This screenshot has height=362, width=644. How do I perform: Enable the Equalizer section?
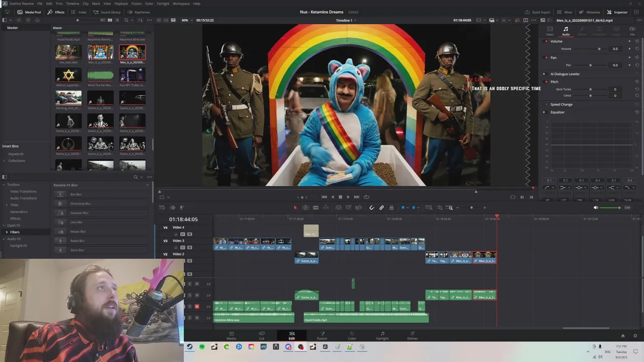tap(544, 112)
